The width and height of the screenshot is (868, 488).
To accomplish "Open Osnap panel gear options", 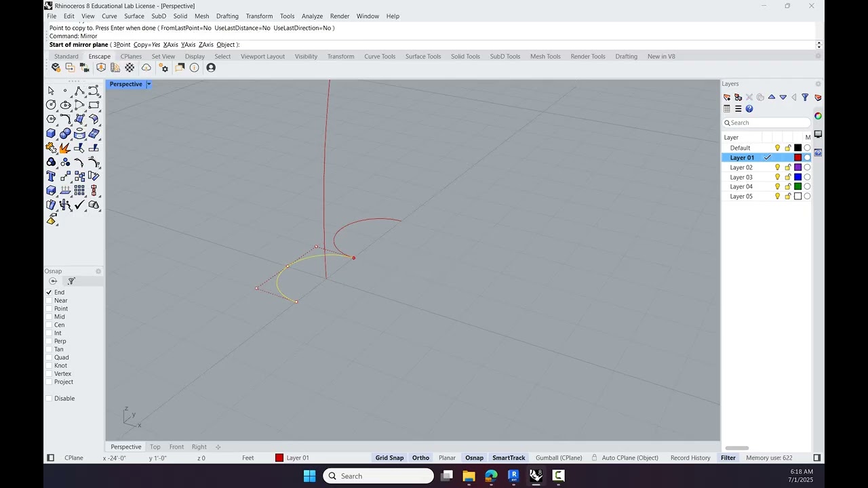I will tap(98, 271).
